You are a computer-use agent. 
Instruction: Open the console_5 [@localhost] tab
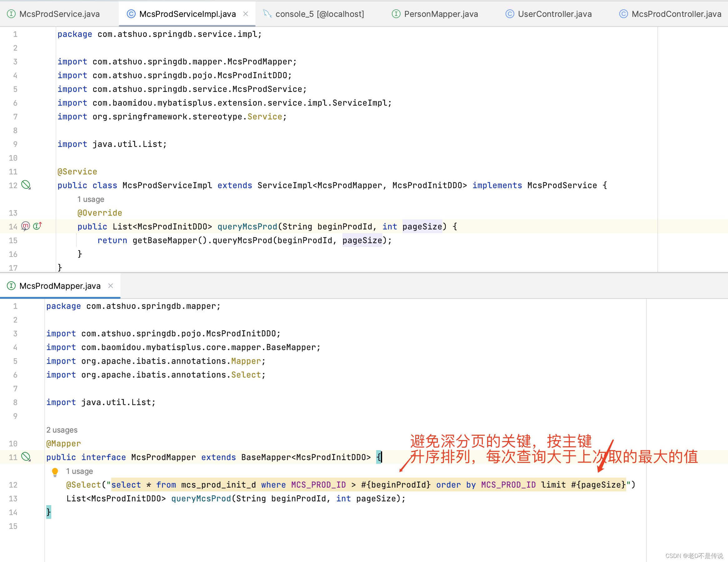point(319,14)
